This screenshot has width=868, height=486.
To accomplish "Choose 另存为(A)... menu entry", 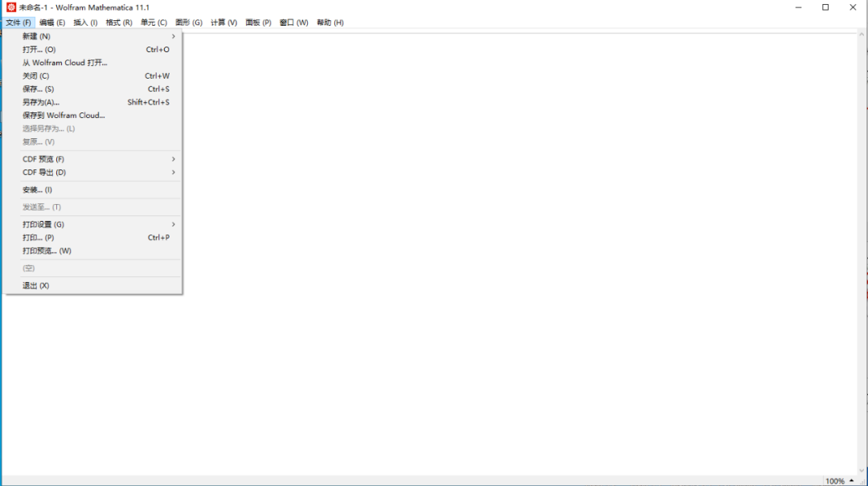I will (93, 102).
